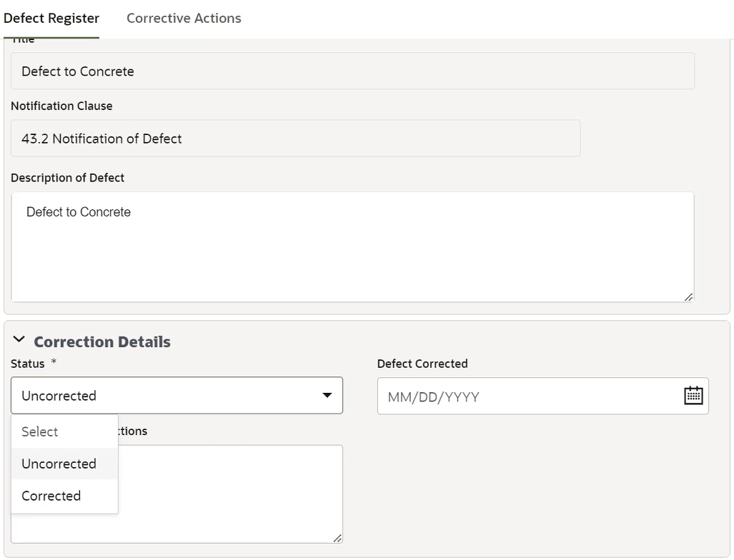
Task: Click the Notification Clause field
Action: pos(295,139)
